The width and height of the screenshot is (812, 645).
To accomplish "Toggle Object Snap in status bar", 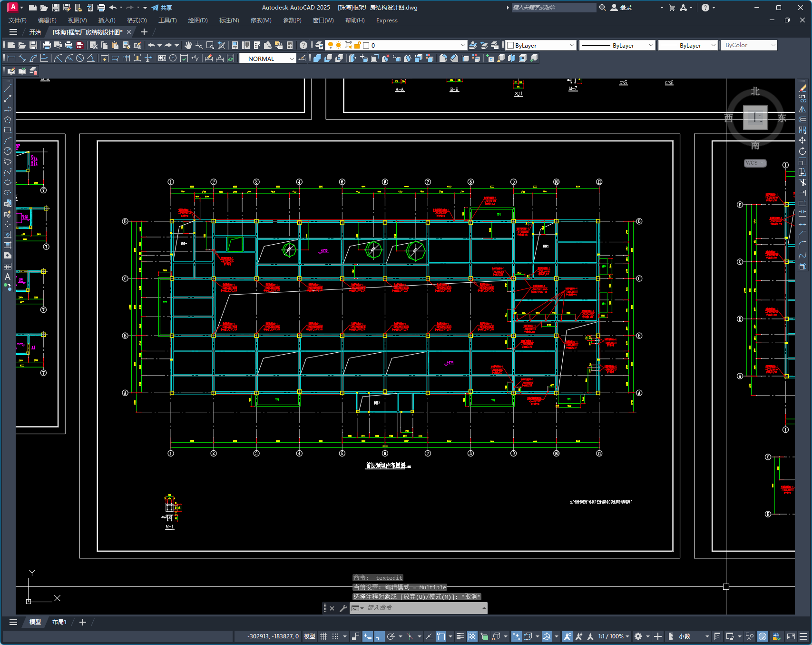I will pyautogui.click(x=441, y=636).
